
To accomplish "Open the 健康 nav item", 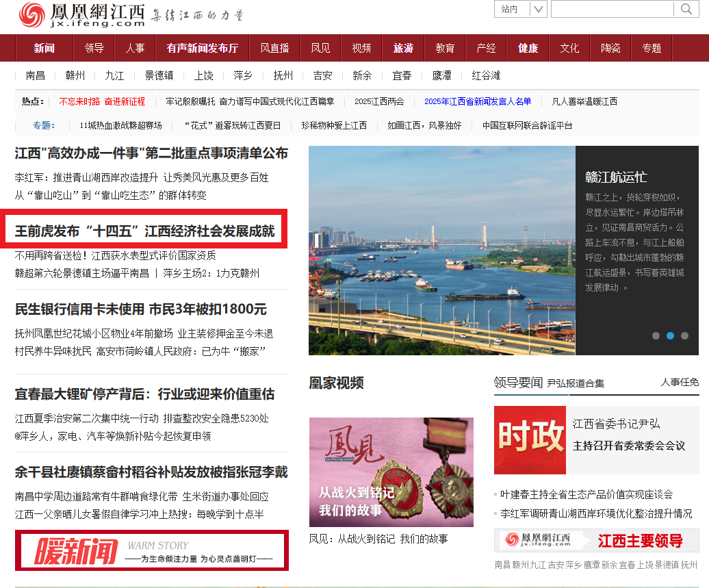I will click(528, 48).
